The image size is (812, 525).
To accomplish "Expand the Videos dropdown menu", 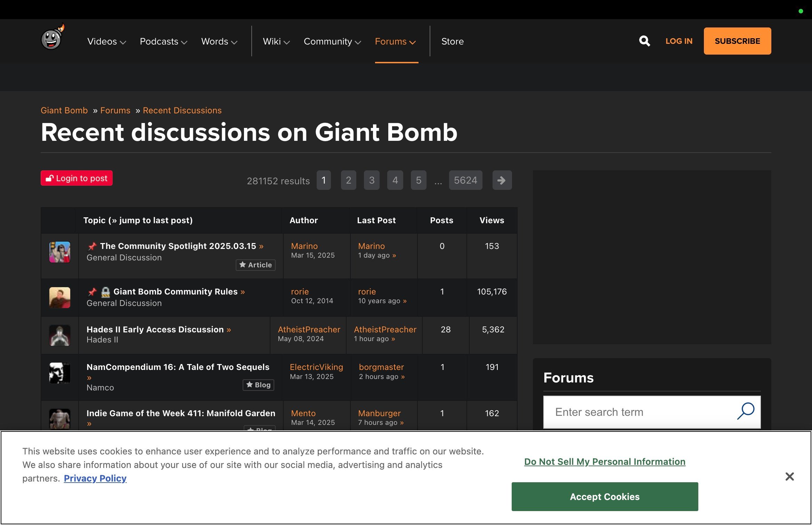I will (106, 41).
